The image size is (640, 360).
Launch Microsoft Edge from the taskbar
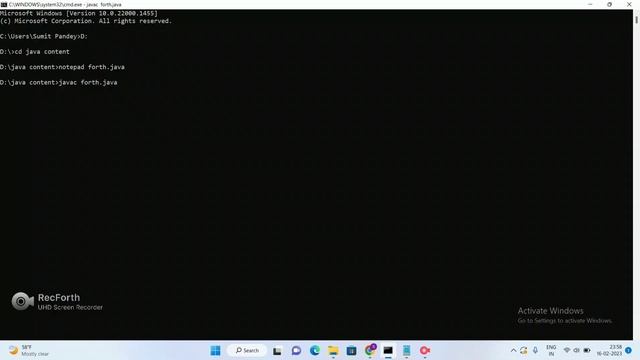pos(315,350)
